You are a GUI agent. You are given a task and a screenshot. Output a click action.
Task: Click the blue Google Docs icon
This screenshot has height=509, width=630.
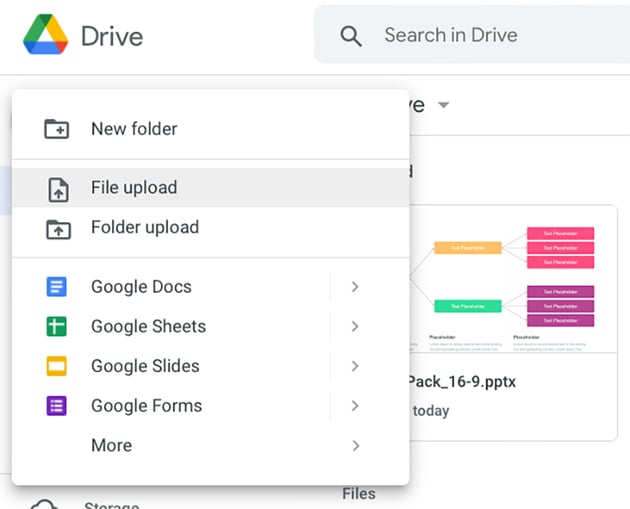pos(57,287)
